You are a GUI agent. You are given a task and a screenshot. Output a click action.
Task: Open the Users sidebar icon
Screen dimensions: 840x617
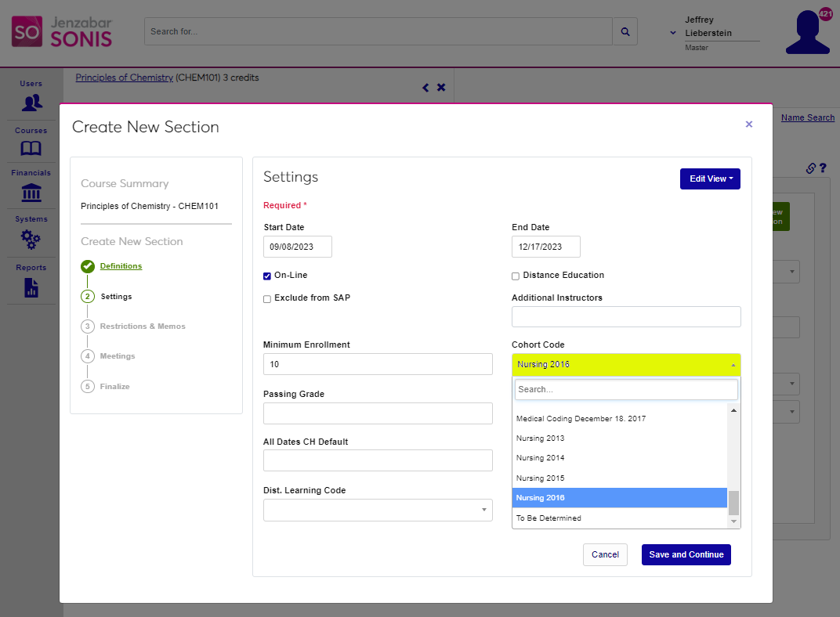pyautogui.click(x=31, y=102)
